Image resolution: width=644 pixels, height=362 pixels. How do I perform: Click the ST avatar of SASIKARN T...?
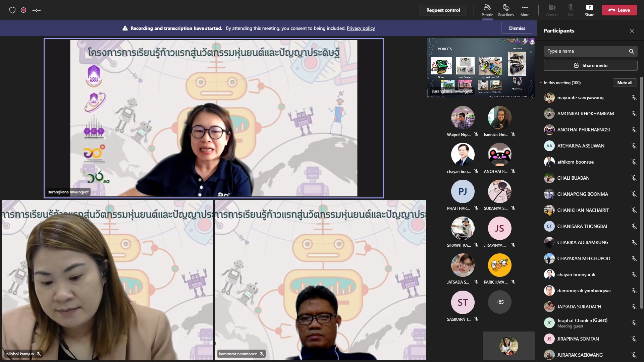click(463, 302)
